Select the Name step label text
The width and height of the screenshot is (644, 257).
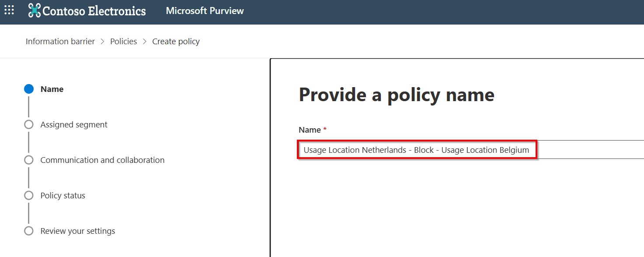[x=52, y=89]
